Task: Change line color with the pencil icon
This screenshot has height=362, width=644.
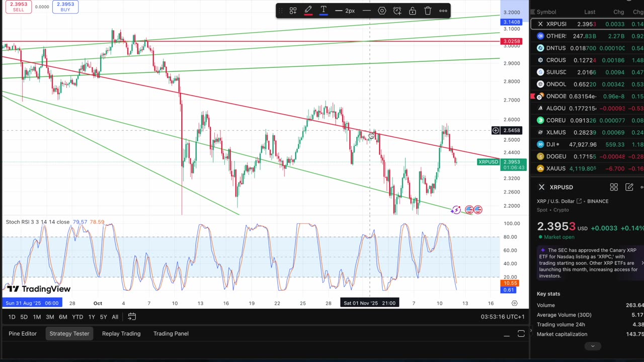Action: [308, 11]
